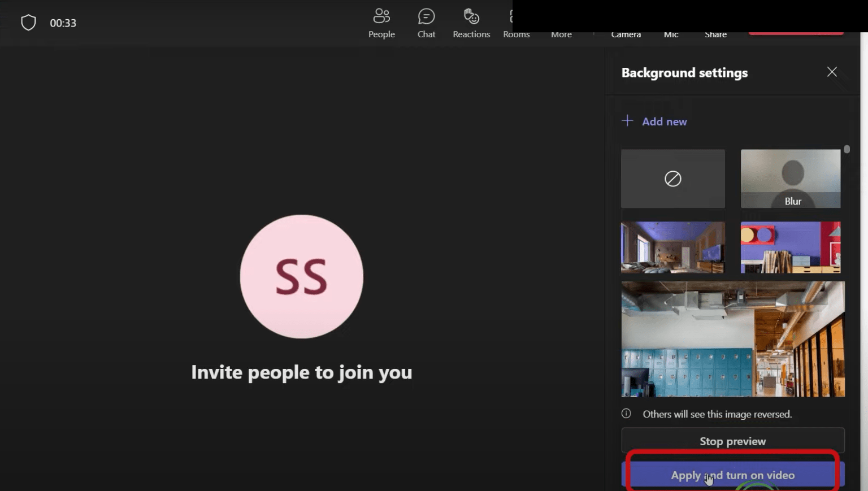Close the Background settings panel
Image resolution: width=868 pixels, height=491 pixels.
[x=832, y=72]
